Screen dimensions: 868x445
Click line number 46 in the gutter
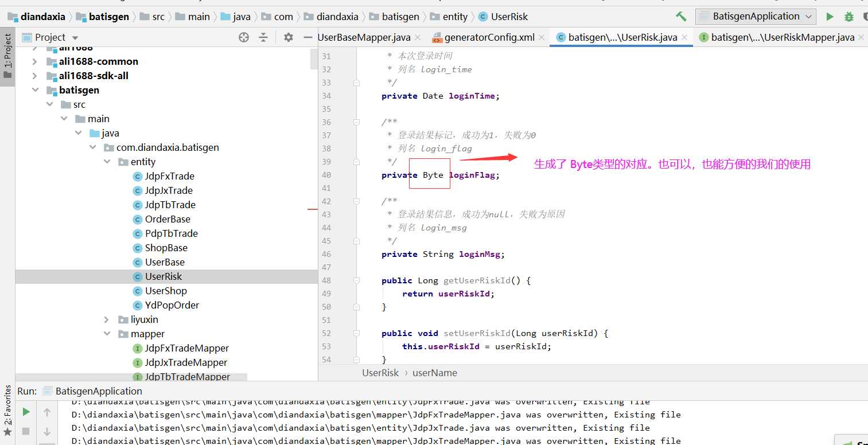(326, 254)
